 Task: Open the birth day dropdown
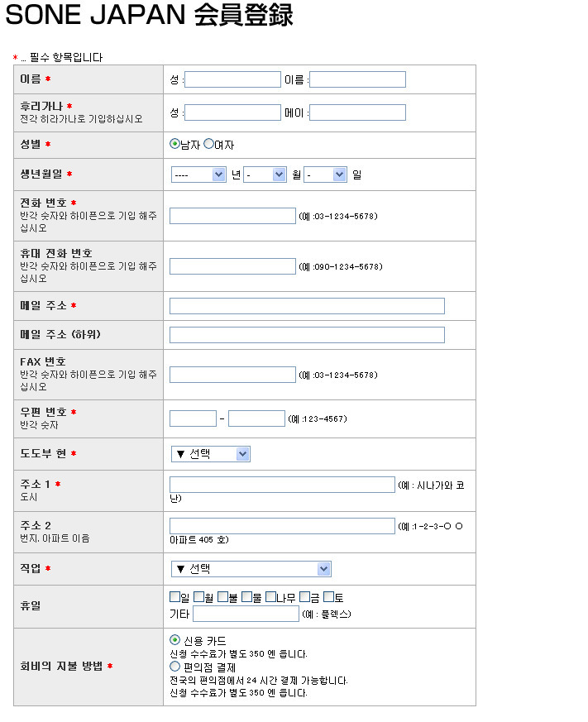(325, 175)
